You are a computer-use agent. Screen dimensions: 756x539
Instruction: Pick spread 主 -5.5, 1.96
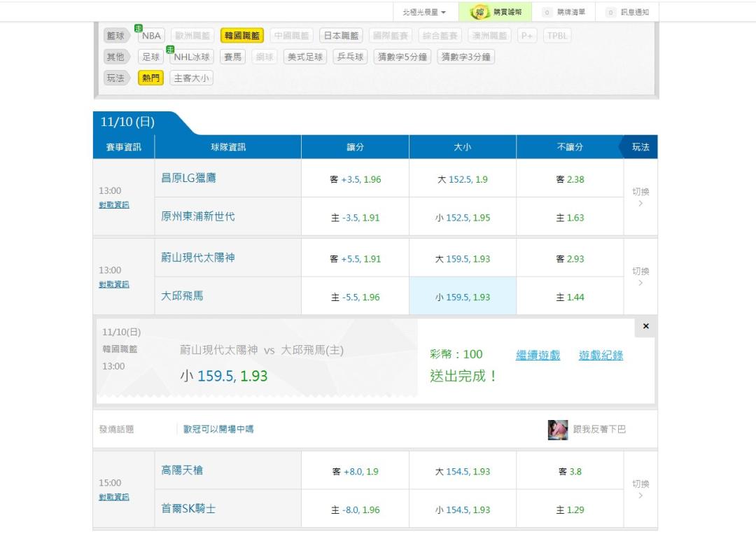(356, 297)
